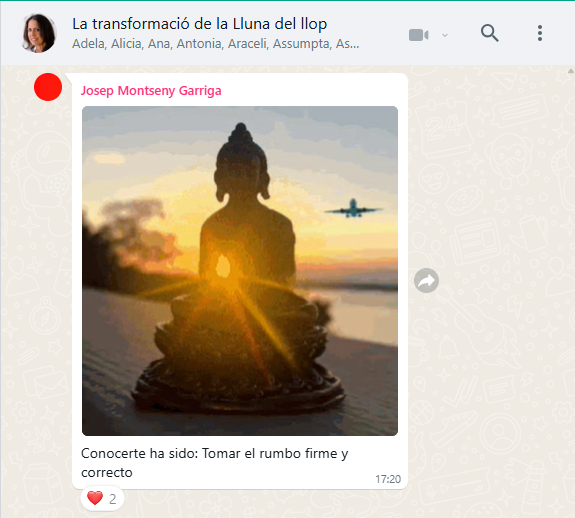Click the caption line "Conocerte ha sido: Tomar el rumbo firme y"

pos(215,454)
